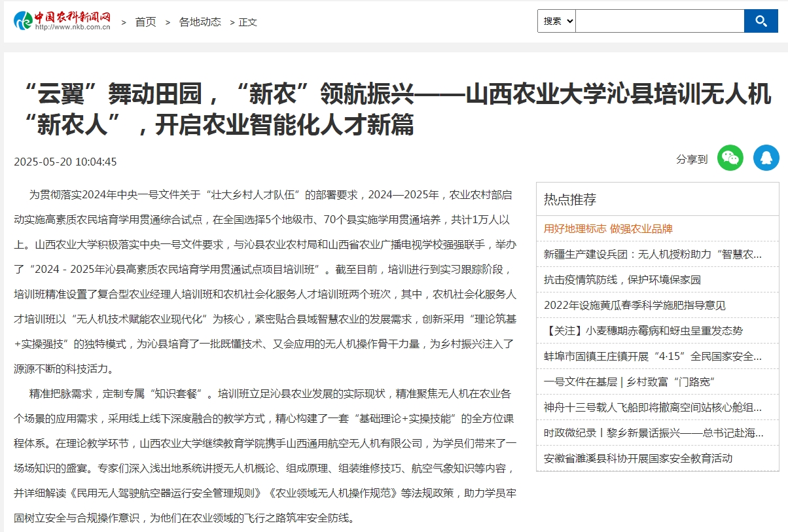This screenshot has width=788, height=532.
Task: Open 用好地理标志 做强农业品牌 article
Action: 608,228
